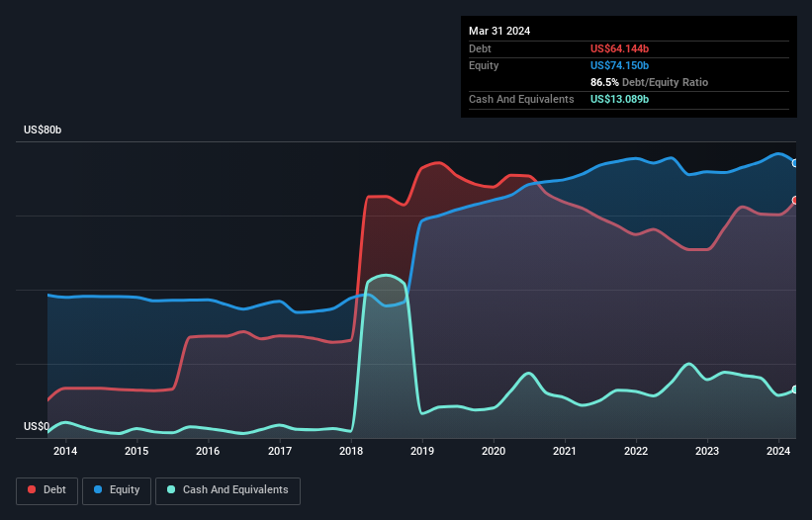The width and height of the screenshot is (812, 520).
Task: Click the 2017 x-axis label
Action: pos(280,451)
